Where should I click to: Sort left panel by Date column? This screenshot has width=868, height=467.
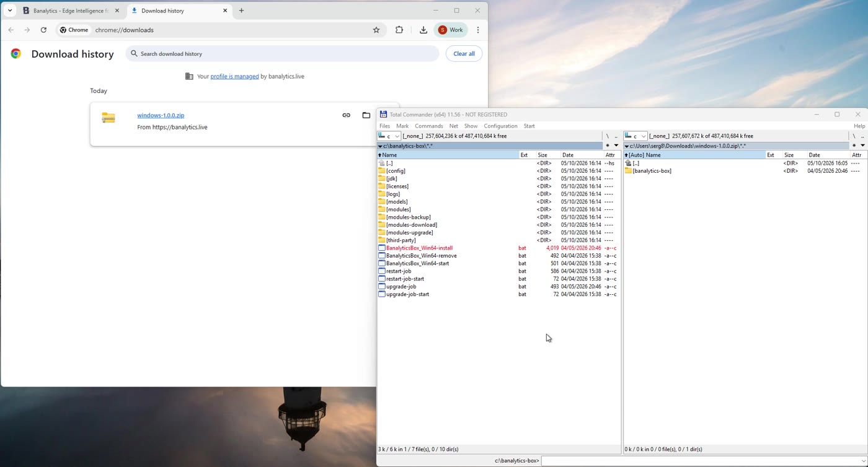tap(582, 155)
